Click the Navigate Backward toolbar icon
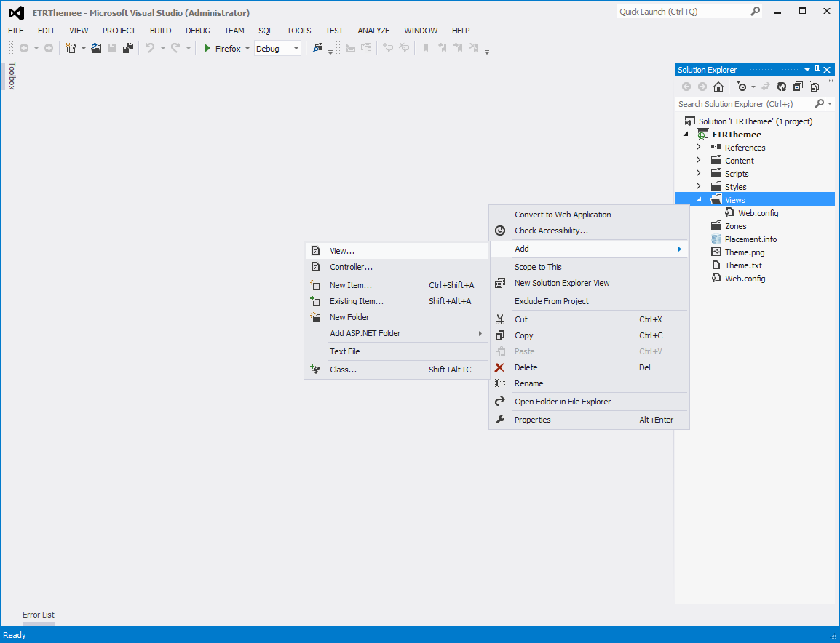Image resolution: width=840 pixels, height=643 pixels. pyautogui.click(x=24, y=48)
